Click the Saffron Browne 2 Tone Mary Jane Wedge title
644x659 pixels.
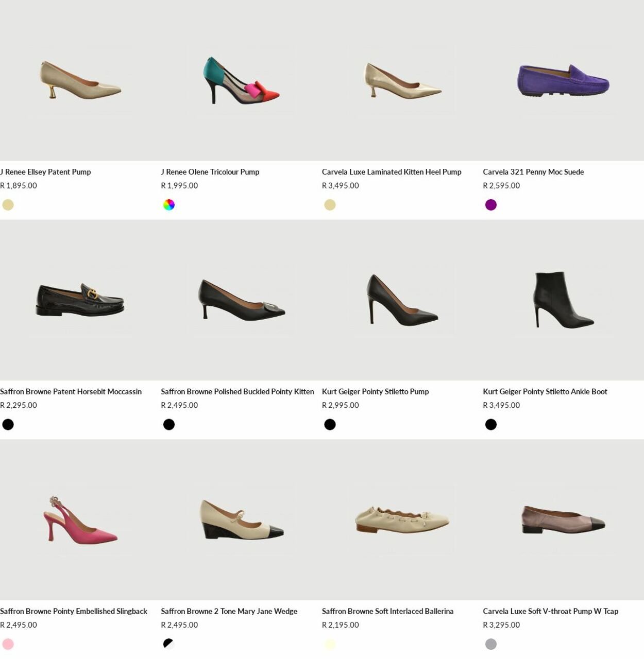pyautogui.click(x=229, y=612)
